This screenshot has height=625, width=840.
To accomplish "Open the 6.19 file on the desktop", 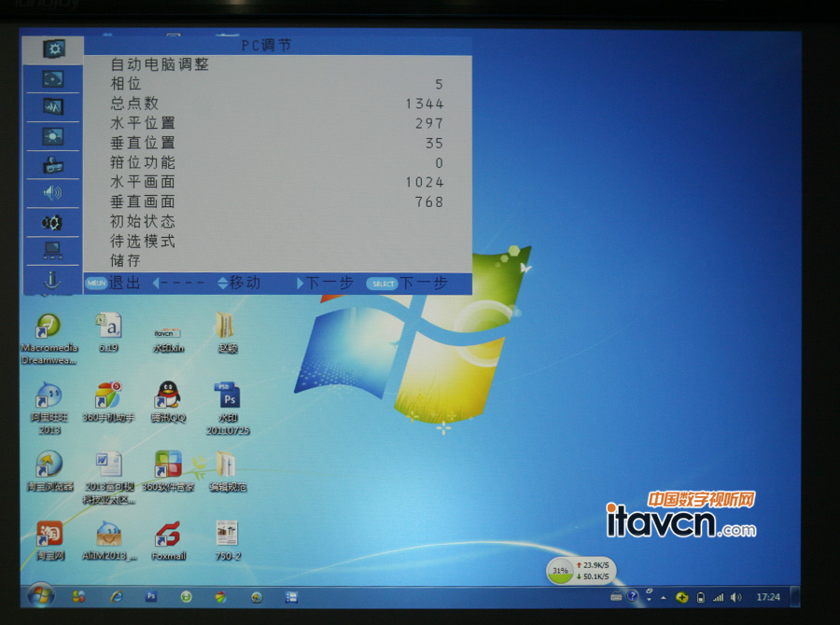I will [x=109, y=332].
